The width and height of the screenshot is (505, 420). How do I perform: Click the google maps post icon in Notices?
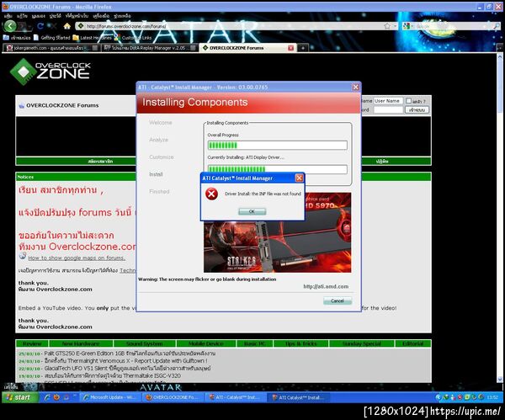click(x=23, y=257)
